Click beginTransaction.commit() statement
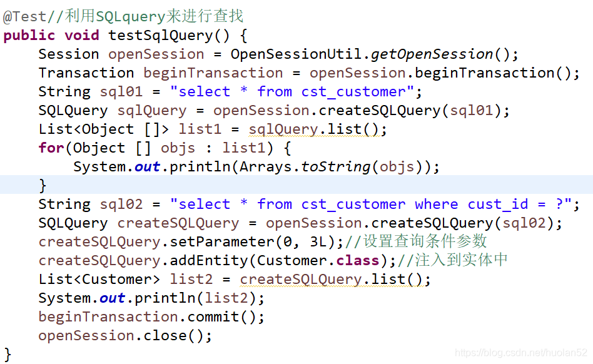 point(151,316)
